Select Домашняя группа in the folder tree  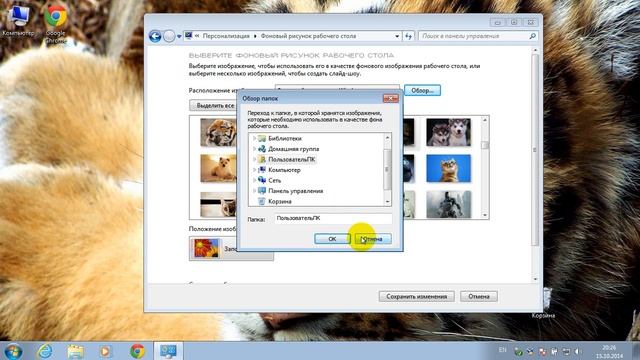coord(293,149)
